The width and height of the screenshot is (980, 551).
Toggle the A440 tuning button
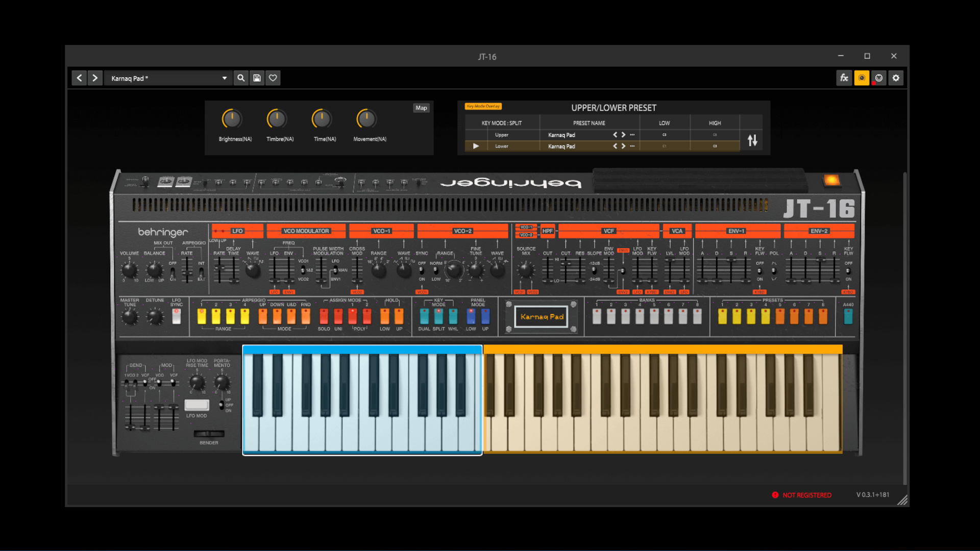pos(848,316)
